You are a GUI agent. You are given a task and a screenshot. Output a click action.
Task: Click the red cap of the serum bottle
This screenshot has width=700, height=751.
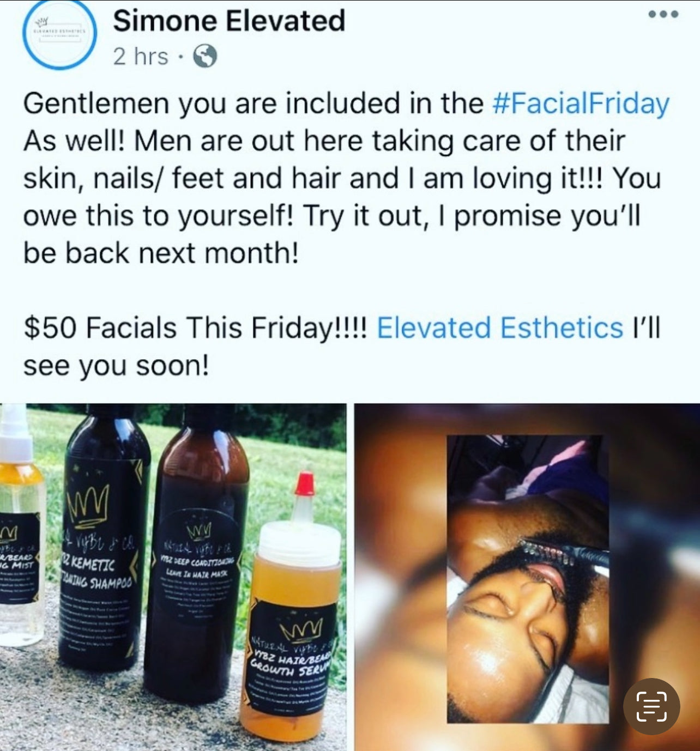point(304,484)
